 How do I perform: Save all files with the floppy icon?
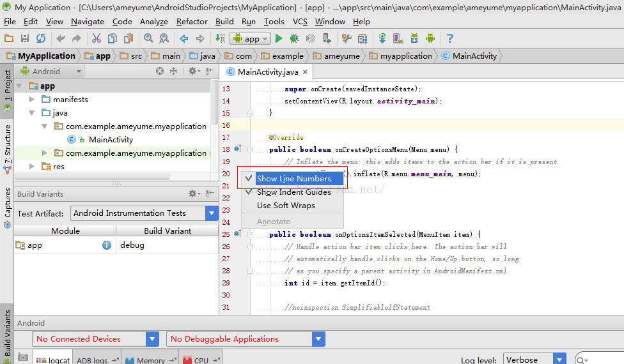[25, 38]
